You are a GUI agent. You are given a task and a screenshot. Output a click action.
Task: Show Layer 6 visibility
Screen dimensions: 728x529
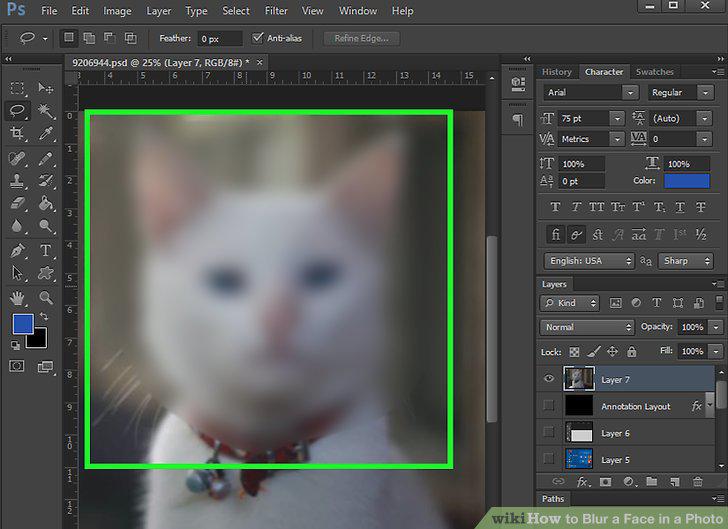(548, 432)
